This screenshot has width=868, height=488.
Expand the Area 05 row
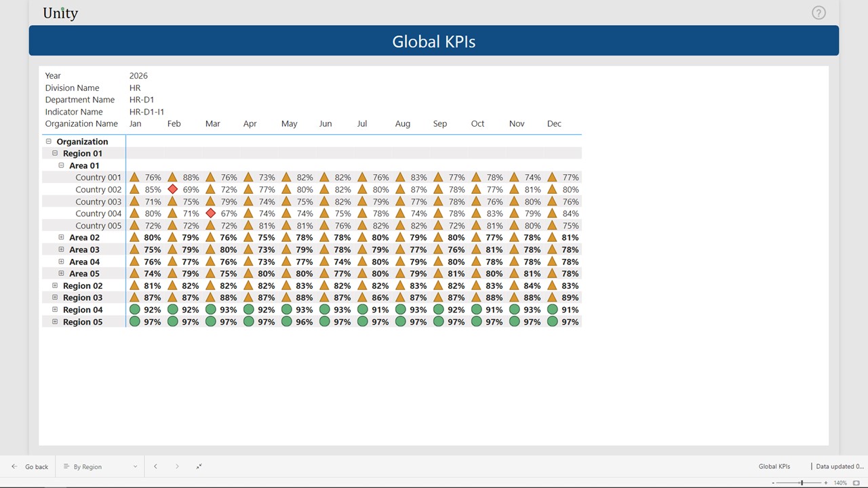pos(61,273)
